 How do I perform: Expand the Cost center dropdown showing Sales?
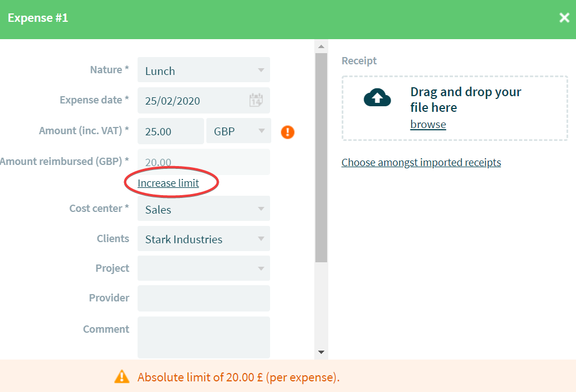[204, 209]
